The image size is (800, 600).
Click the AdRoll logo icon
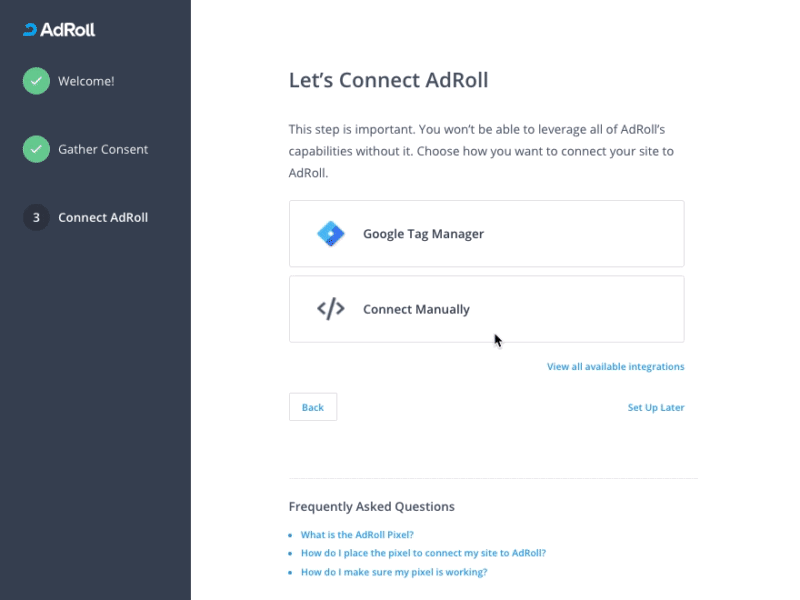(30, 30)
